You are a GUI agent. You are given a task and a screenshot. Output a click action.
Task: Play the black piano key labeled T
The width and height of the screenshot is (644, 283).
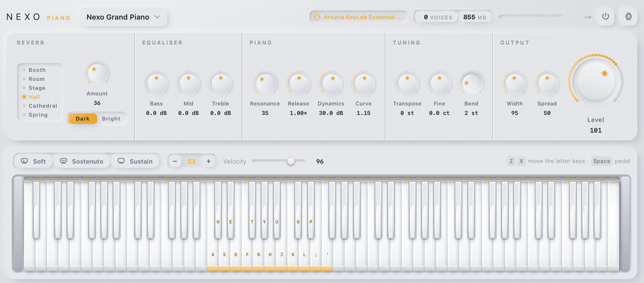(252, 210)
